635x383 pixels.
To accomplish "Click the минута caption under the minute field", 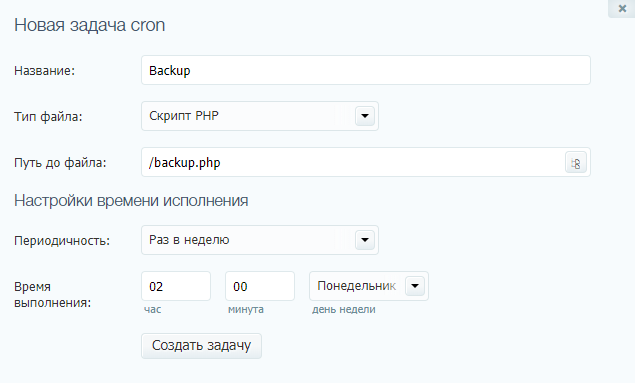I will pyautogui.click(x=246, y=310).
